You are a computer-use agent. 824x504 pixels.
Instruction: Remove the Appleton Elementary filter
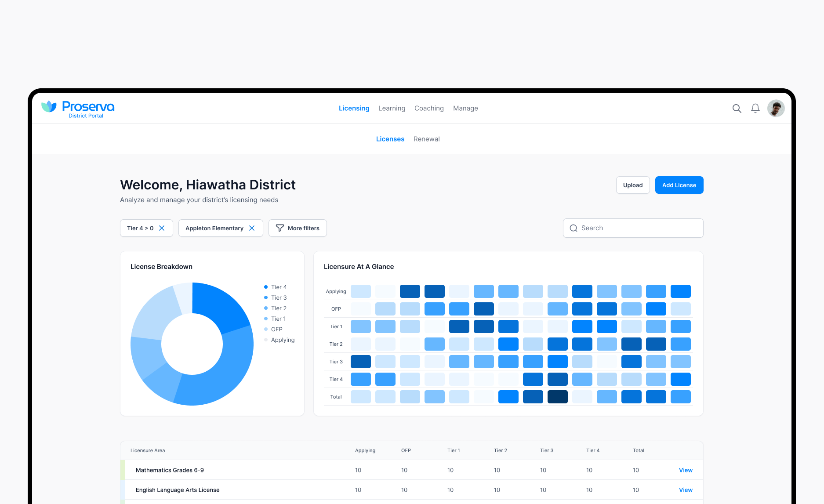point(252,228)
